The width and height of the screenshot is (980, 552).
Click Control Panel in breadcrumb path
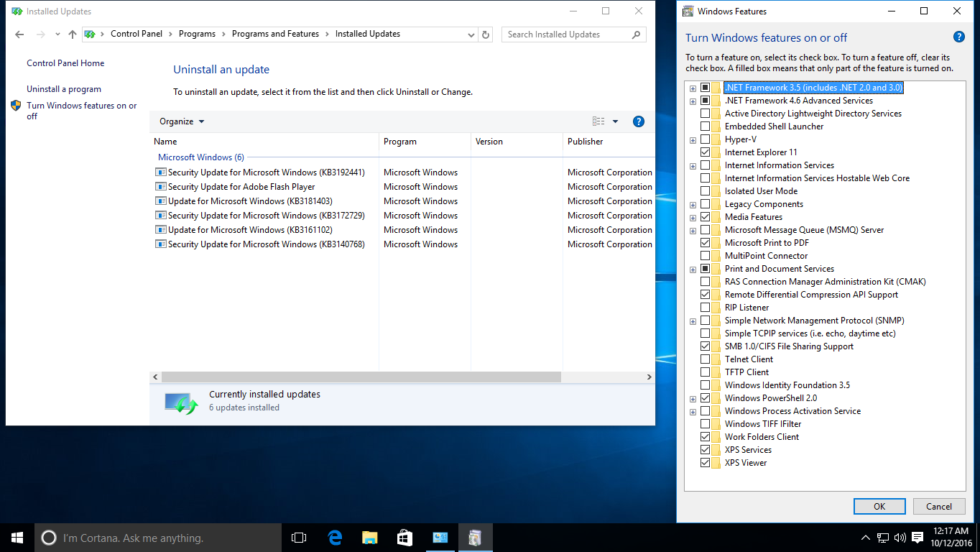pos(137,34)
